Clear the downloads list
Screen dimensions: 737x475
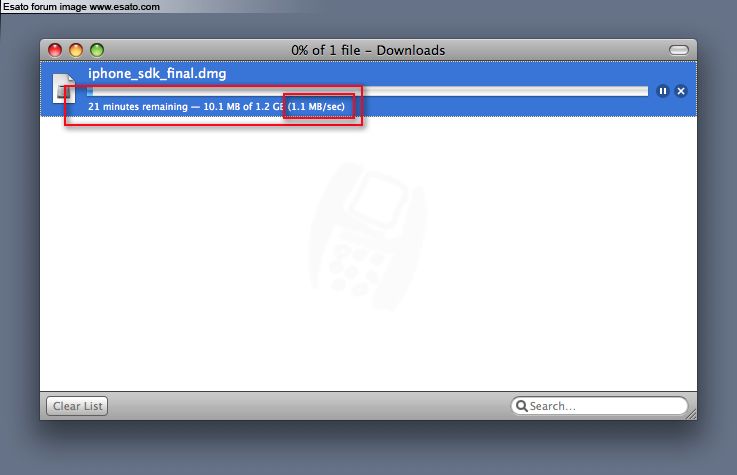pos(77,406)
